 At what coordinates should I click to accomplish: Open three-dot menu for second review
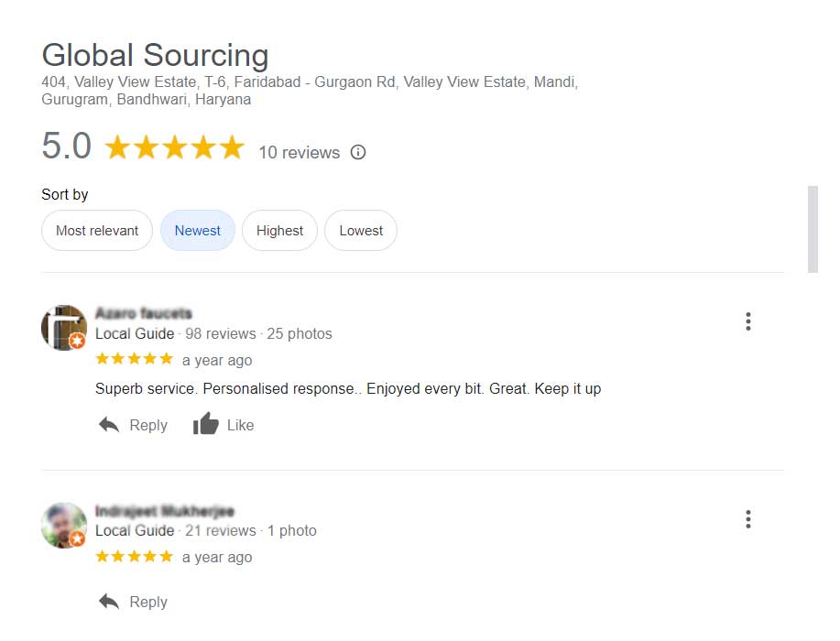[x=748, y=519]
